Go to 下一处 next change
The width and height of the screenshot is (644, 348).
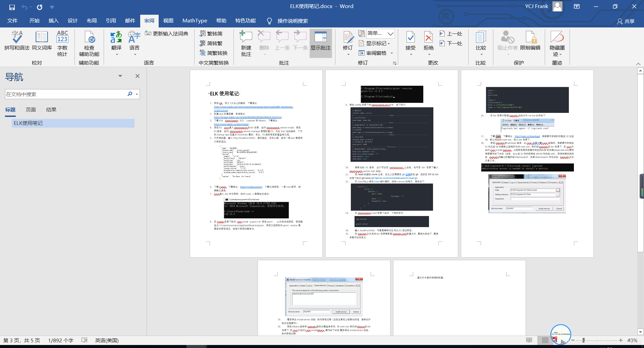pos(451,43)
